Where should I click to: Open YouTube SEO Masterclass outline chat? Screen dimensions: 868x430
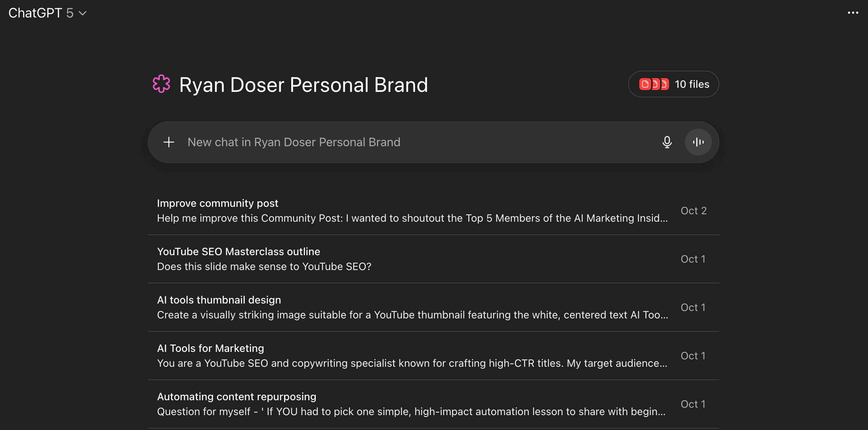pyautogui.click(x=238, y=251)
